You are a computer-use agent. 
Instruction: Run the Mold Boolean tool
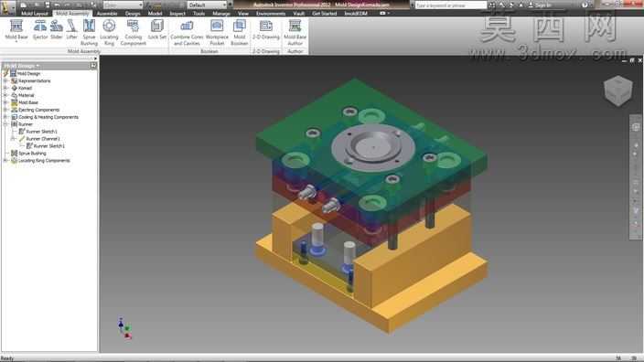coord(239,32)
